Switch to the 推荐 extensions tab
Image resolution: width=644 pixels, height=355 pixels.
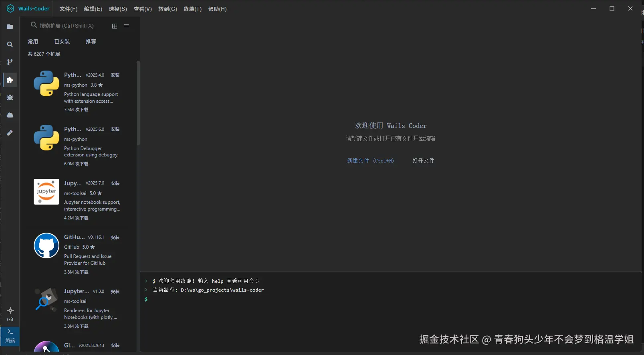pyautogui.click(x=91, y=41)
